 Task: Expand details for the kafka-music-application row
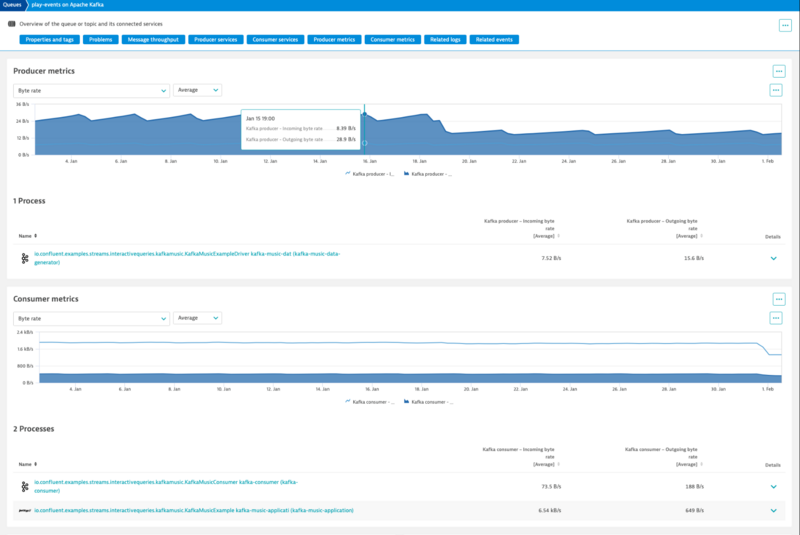coord(773,510)
